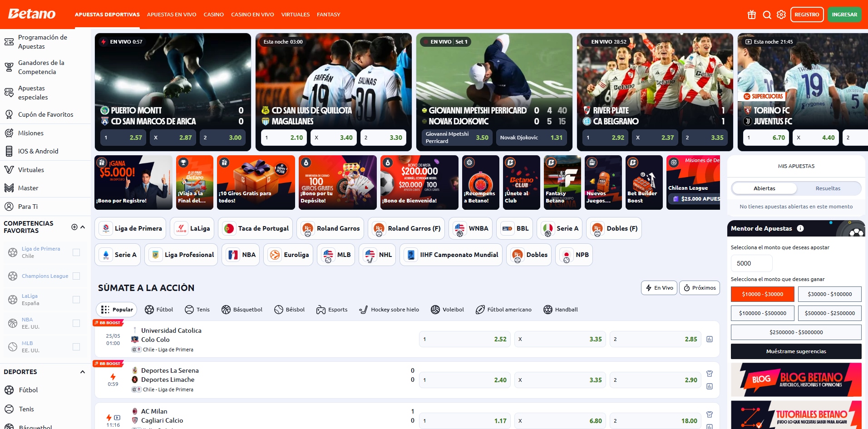Check the LaLiga España favorite box

tap(76, 300)
